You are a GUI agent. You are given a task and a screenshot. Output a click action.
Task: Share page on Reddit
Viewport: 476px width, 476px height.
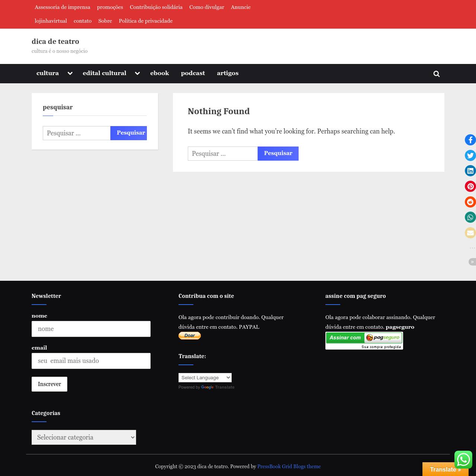tap(470, 202)
